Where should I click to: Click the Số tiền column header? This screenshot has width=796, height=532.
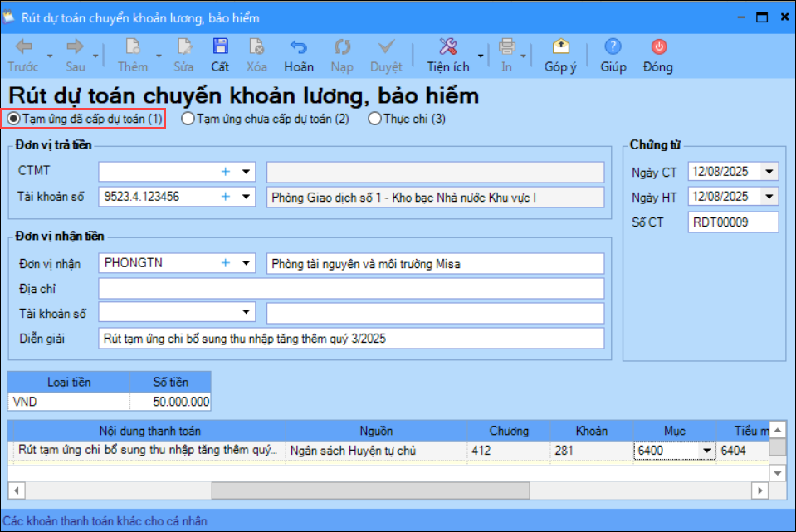pyautogui.click(x=171, y=383)
